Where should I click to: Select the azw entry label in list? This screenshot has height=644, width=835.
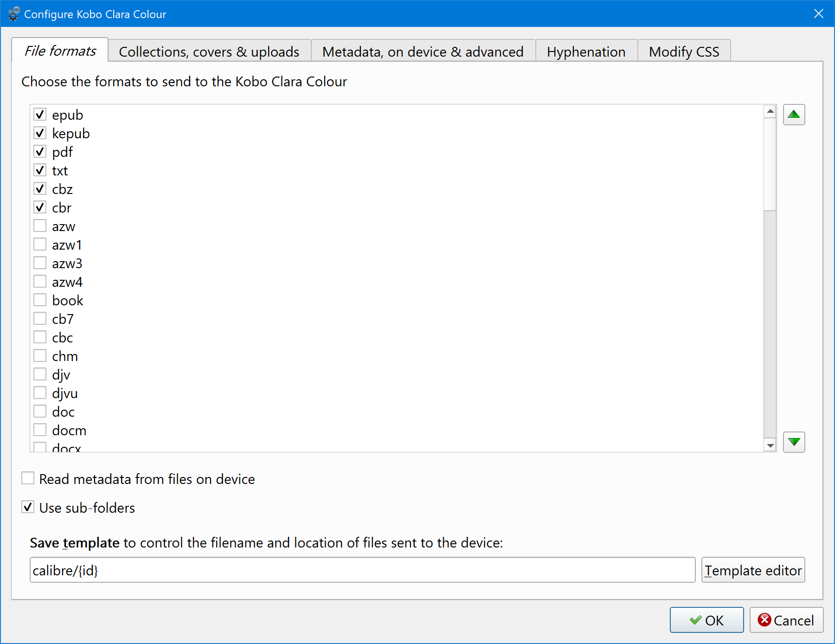[64, 226]
